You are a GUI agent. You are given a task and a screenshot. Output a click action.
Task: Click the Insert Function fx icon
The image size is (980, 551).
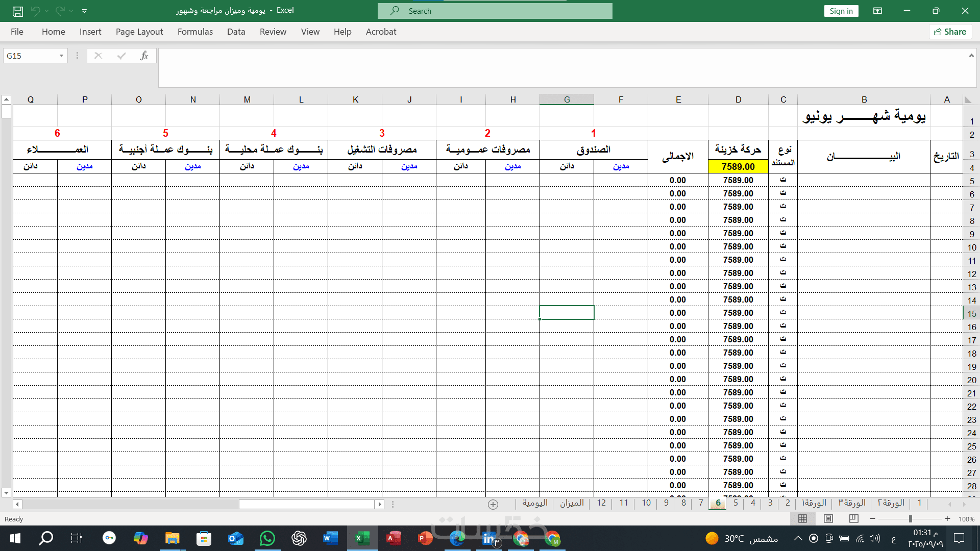click(144, 56)
